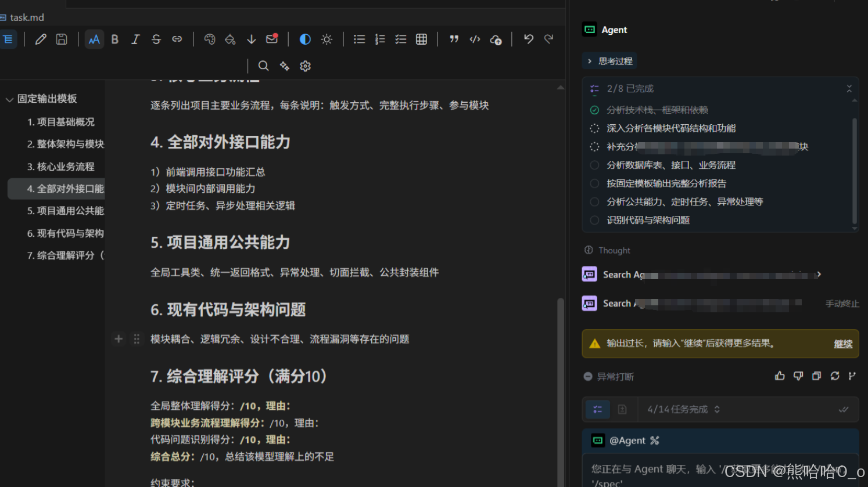The width and height of the screenshot is (868, 487).
Task: Collapse the 2/8 已完成 task list
Action: point(849,89)
